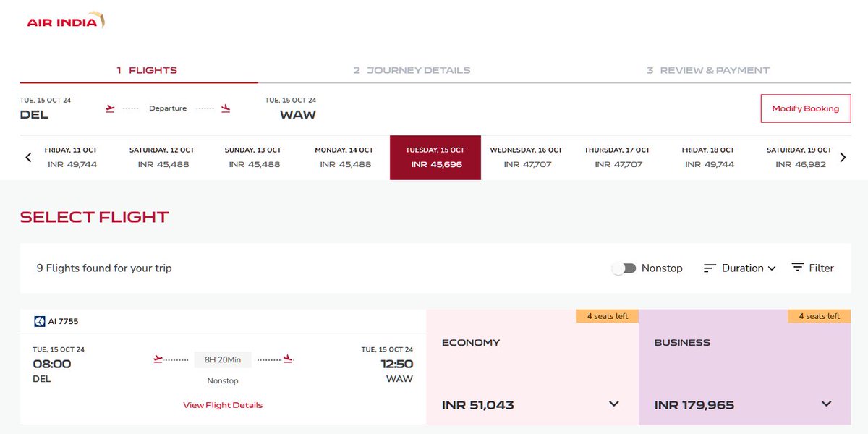The width and height of the screenshot is (868, 434).
Task: Click the departure time 08:00
Action: tap(52, 364)
